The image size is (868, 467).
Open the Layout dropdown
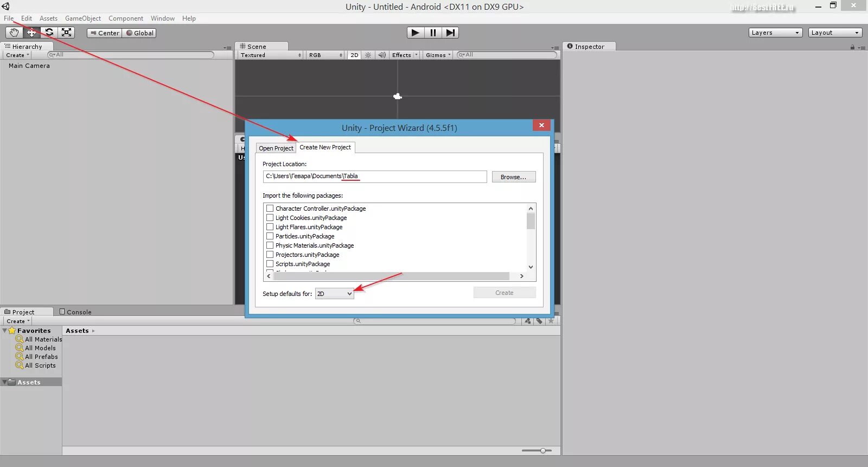coord(835,33)
